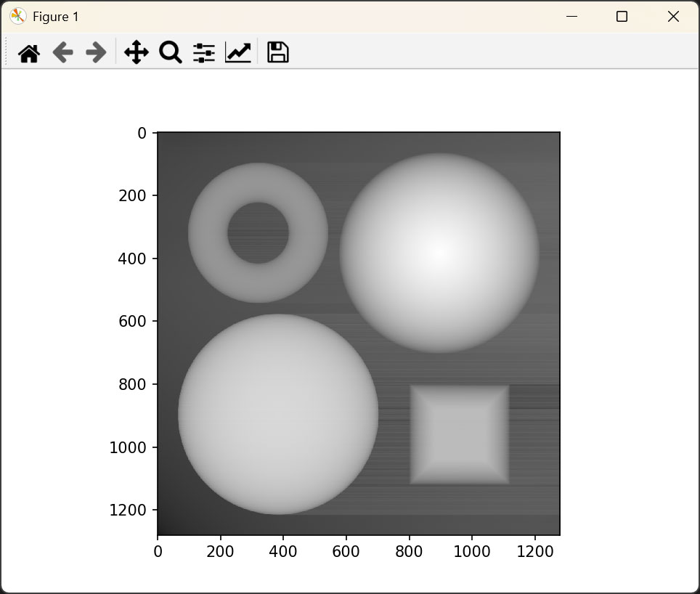
Task: Click the y-axis tick label 600
Action: 132,322
